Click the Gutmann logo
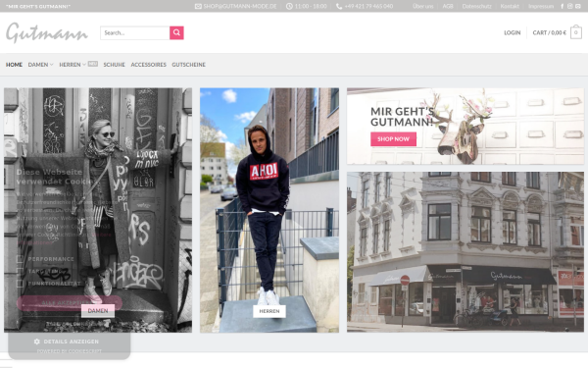588x368 pixels. [x=47, y=33]
